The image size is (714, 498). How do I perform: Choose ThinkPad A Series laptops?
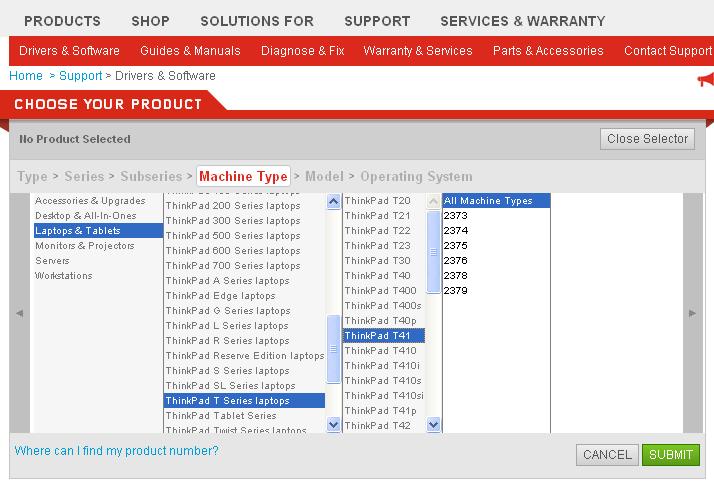pyautogui.click(x=245, y=281)
